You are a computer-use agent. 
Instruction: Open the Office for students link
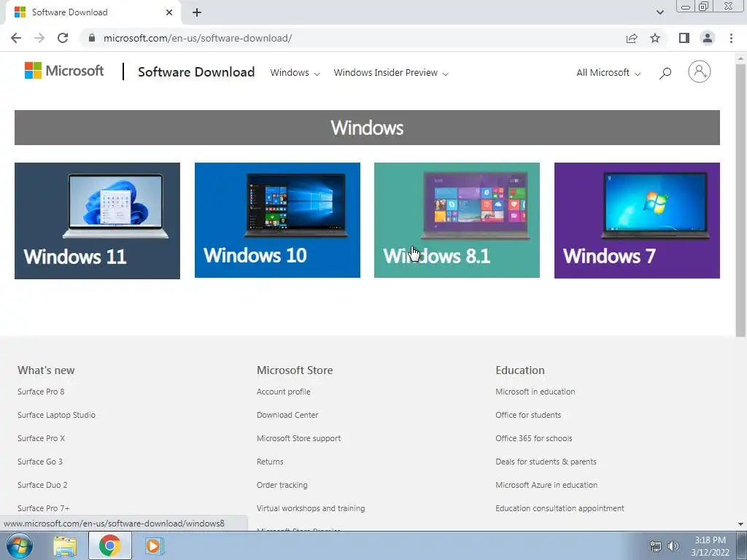tap(528, 415)
